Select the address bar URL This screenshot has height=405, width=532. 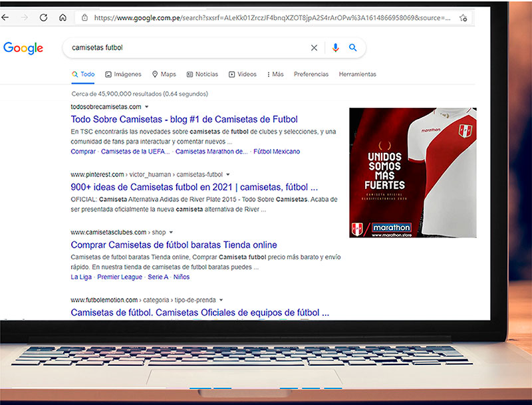point(272,18)
